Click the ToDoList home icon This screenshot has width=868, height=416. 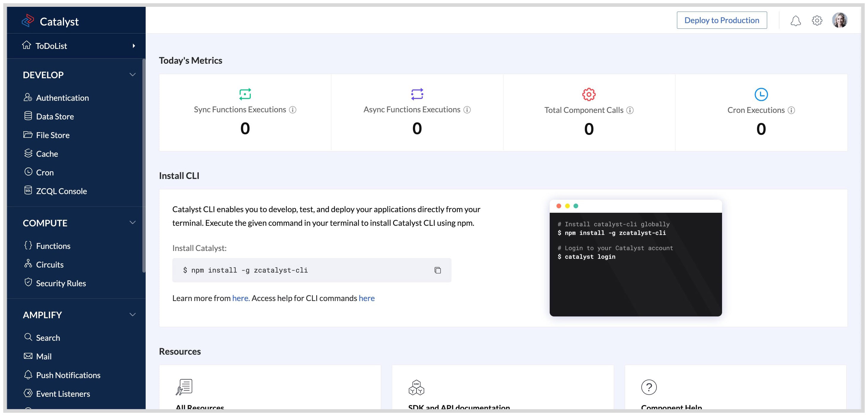[x=27, y=45]
